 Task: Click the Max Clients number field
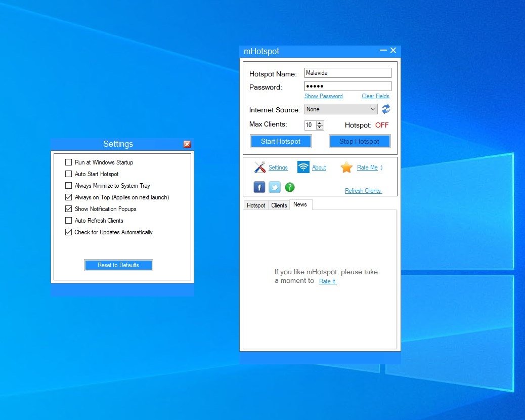[x=310, y=125]
